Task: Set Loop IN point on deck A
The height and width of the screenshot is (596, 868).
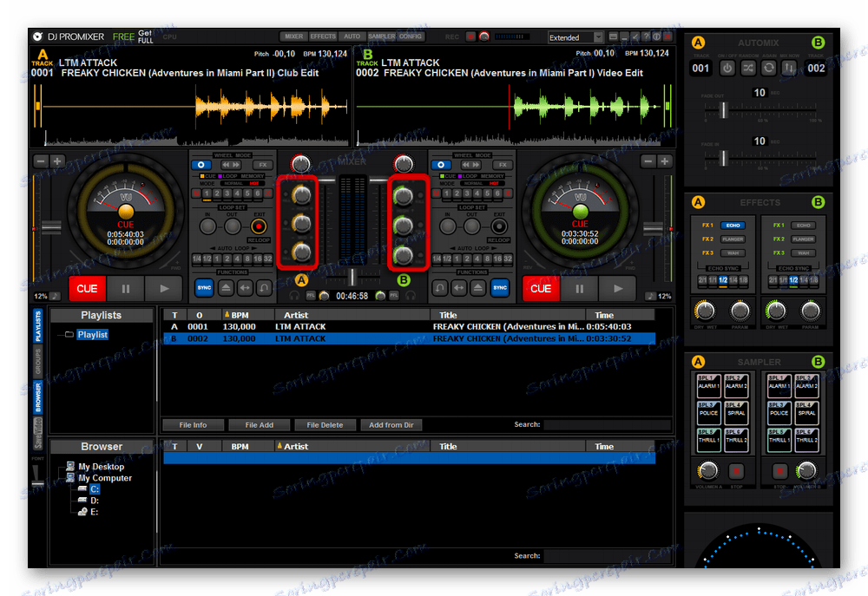Action: point(207,226)
